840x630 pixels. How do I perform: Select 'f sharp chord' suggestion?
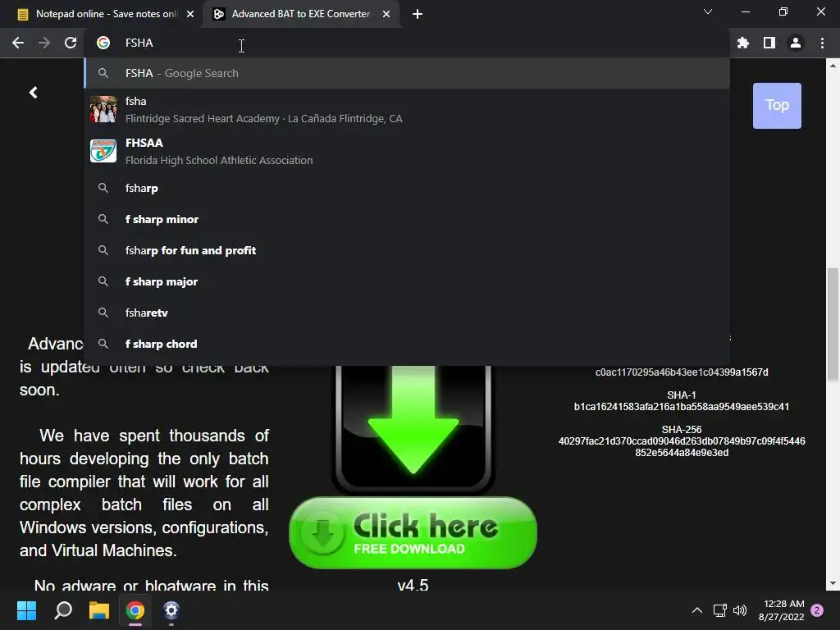(x=407, y=344)
